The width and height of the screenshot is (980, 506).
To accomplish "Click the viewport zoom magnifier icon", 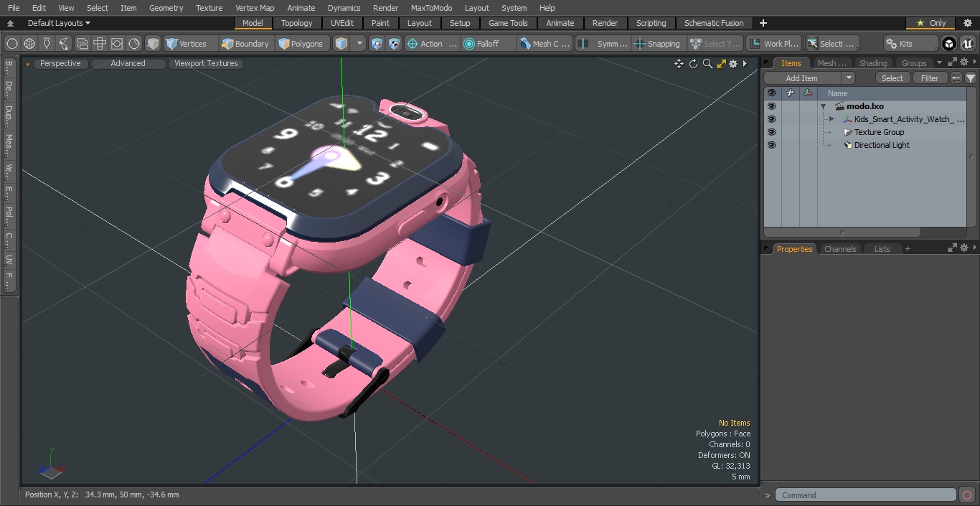I will coord(707,64).
